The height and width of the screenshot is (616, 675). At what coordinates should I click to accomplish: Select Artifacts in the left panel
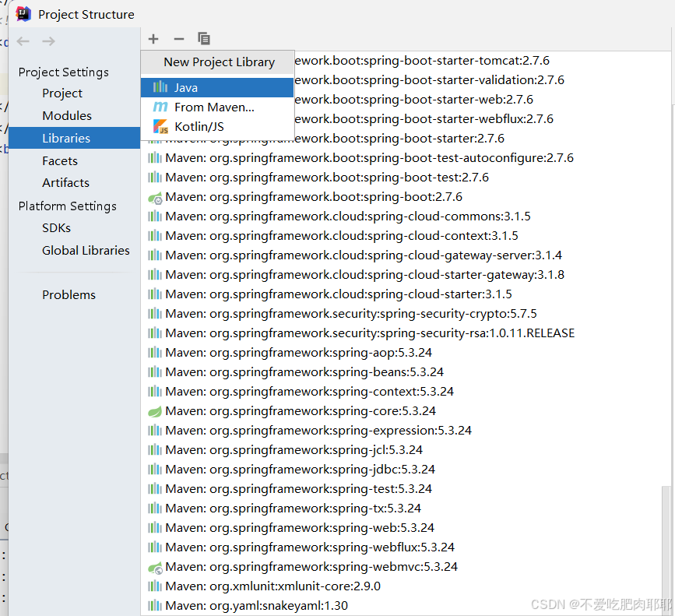[65, 182]
